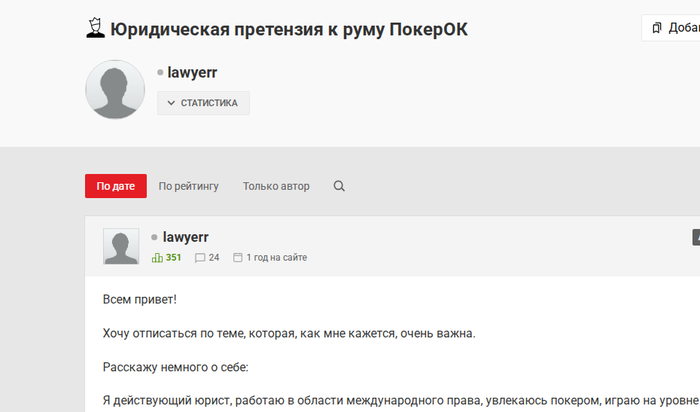Click the comments icon showing 24

click(200, 258)
